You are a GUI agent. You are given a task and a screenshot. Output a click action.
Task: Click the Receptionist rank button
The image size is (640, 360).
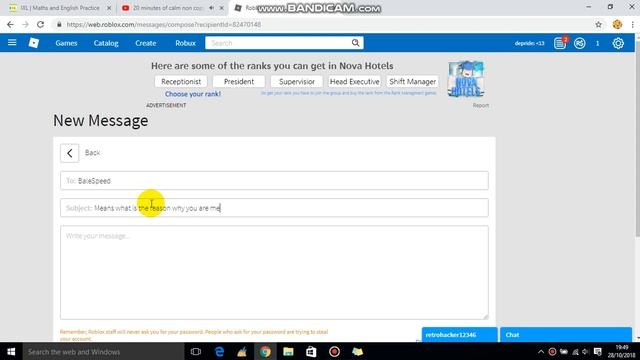[181, 81]
